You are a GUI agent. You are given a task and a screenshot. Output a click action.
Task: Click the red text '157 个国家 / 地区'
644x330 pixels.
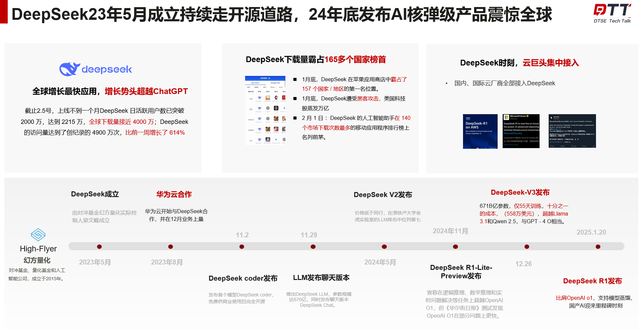click(323, 89)
